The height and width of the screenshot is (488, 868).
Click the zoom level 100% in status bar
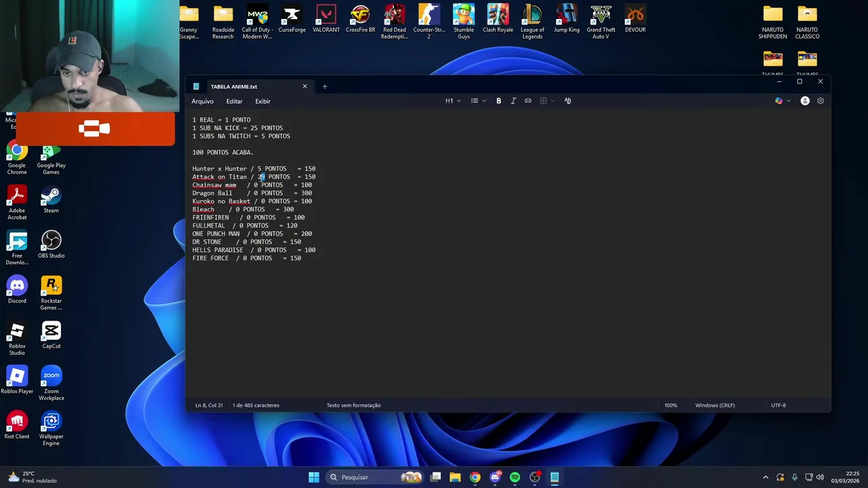tap(671, 405)
